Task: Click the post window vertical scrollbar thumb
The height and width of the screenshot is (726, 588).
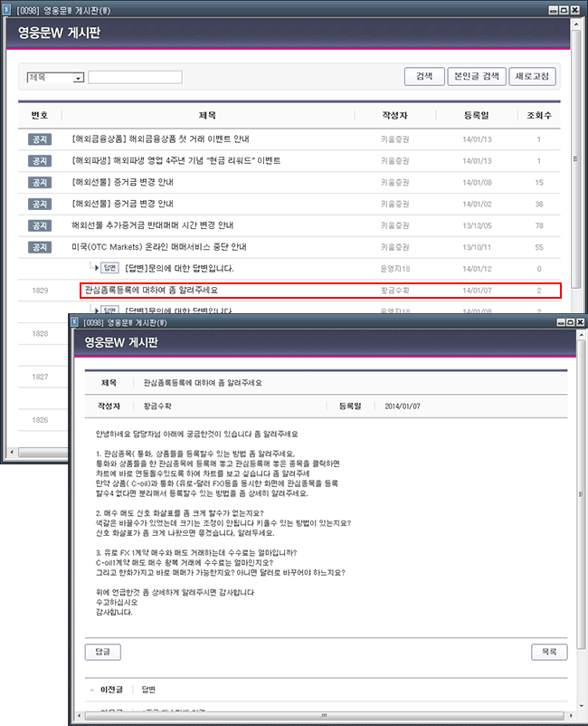Action: 581,494
